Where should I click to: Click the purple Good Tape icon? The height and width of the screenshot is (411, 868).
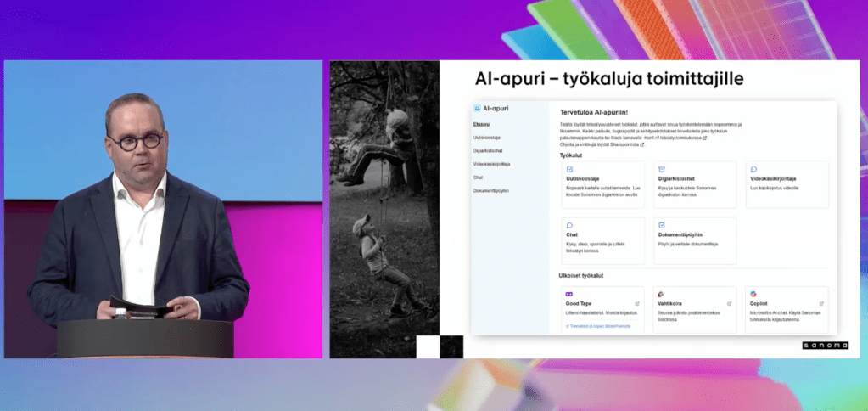point(568,294)
